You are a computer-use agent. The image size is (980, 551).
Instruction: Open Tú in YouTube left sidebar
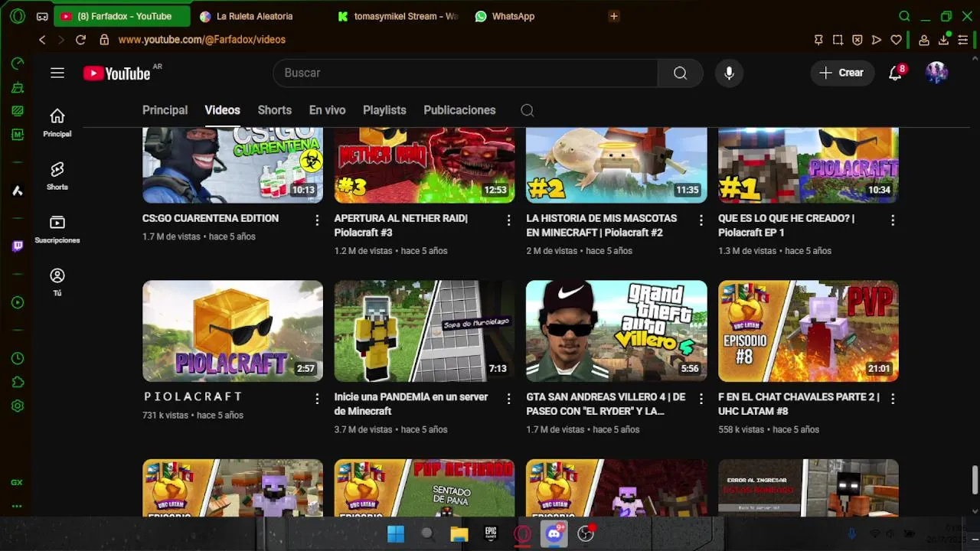tap(57, 282)
